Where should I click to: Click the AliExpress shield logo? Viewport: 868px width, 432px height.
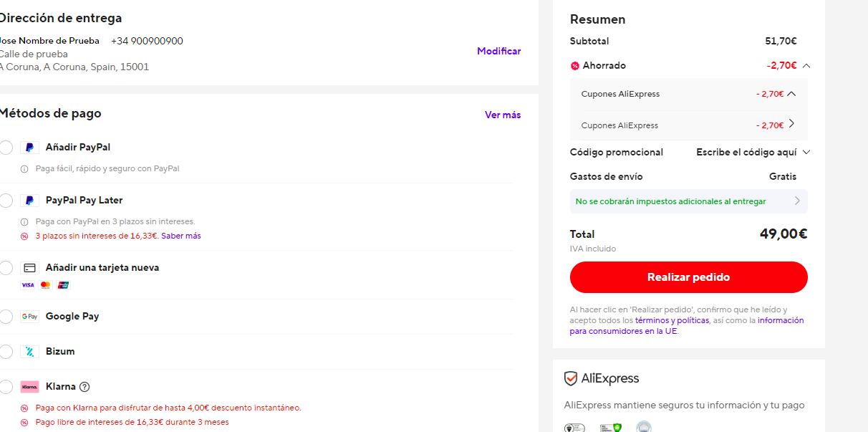pos(571,378)
